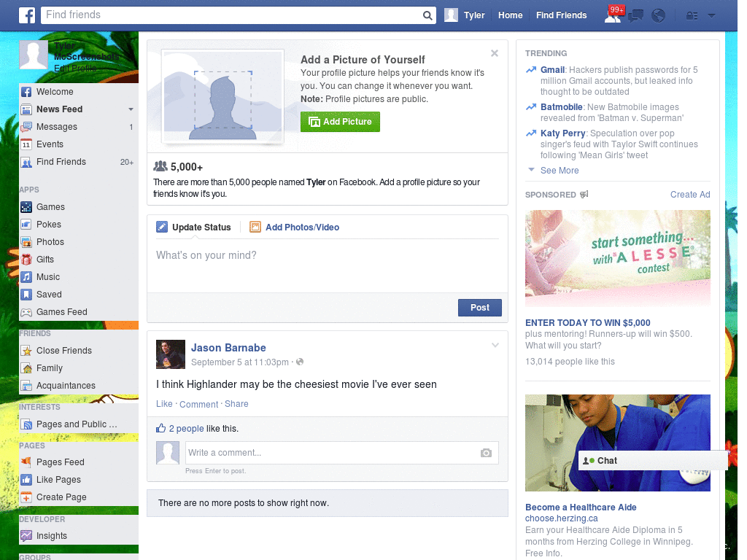Image resolution: width=747 pixels, height=560 pixels.
Task: Open Tyler profile in the top bar
Action: (465, 15)
